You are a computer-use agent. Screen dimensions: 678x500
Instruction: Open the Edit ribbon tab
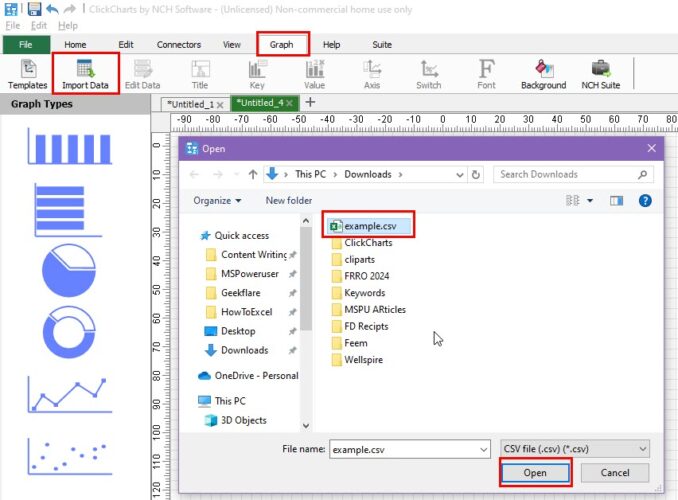[x=126, y=45]
